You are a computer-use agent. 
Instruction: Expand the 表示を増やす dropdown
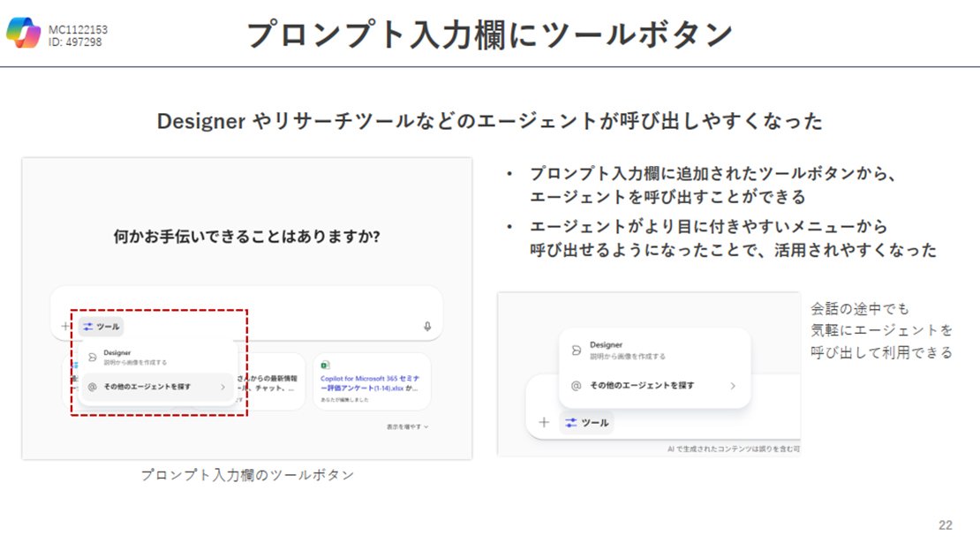(x=408, y=426)
